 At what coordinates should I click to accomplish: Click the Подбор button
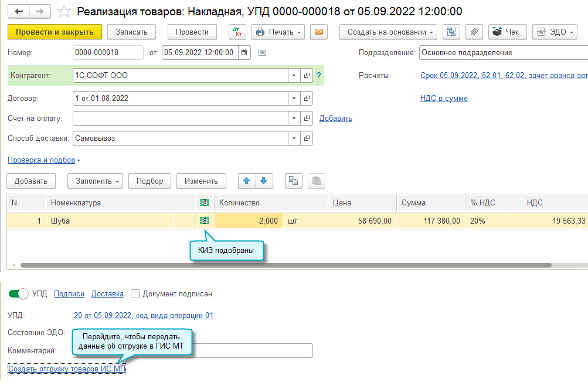(149, 181)
